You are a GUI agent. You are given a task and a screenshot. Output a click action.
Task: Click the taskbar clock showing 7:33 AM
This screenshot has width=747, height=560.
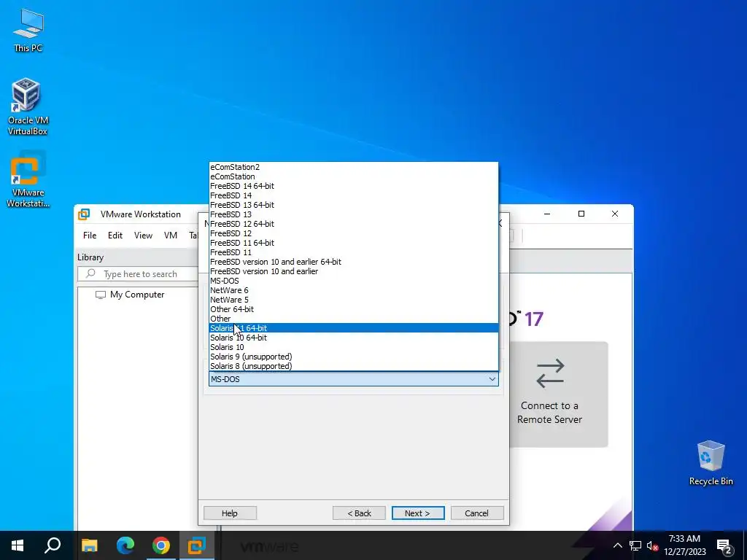[684, 545]
